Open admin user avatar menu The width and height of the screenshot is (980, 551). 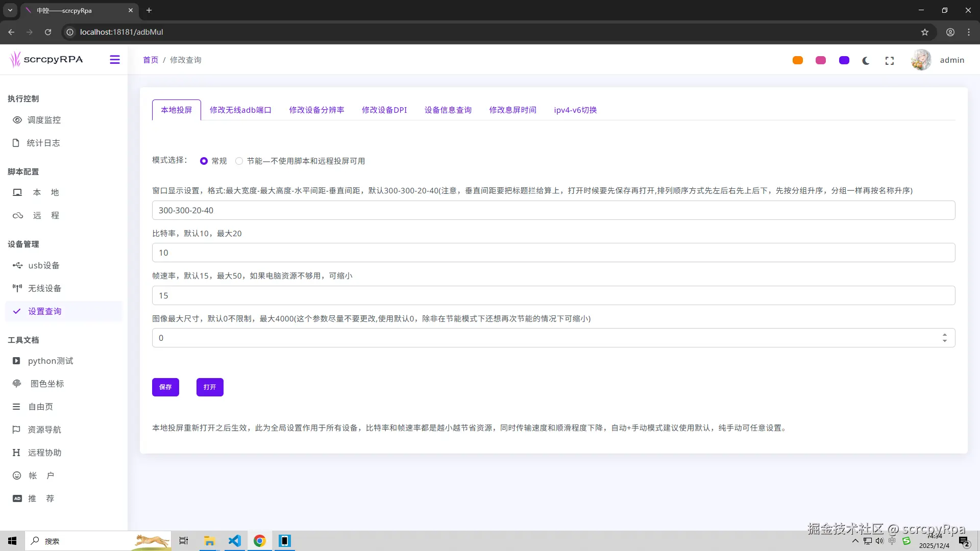(x=921, y=60)
